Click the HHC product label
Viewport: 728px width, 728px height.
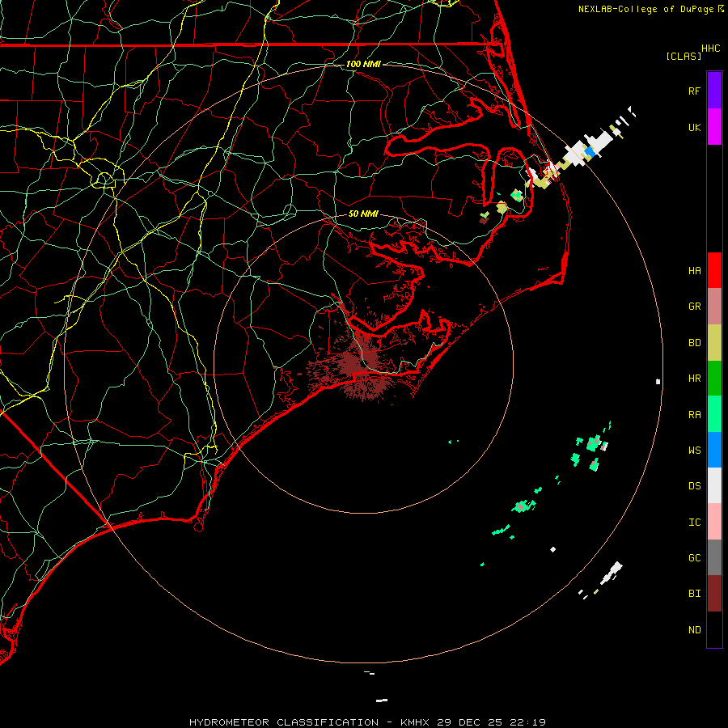pyautogui.click(x=710, y=49)
